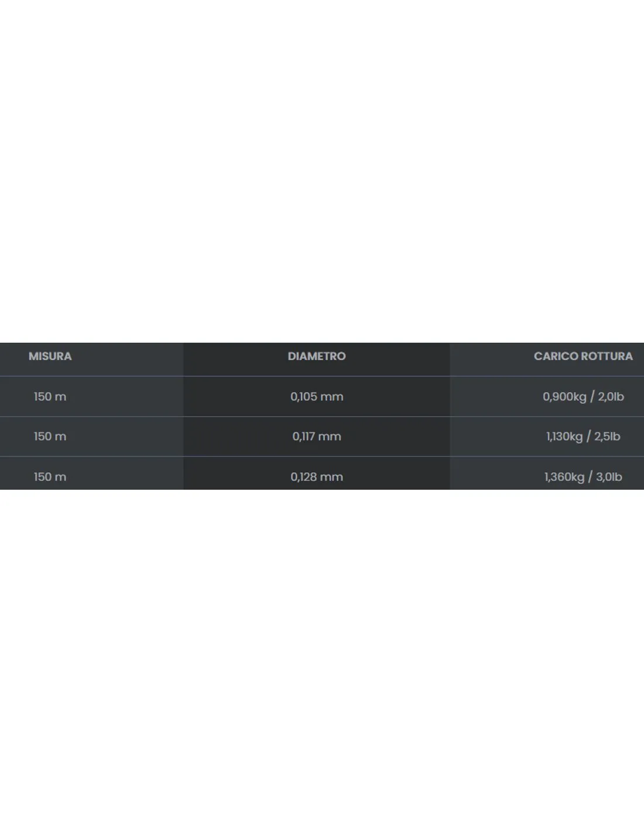Click the blank white area above the table
This screenshot has height=833, width=644.
322,170
